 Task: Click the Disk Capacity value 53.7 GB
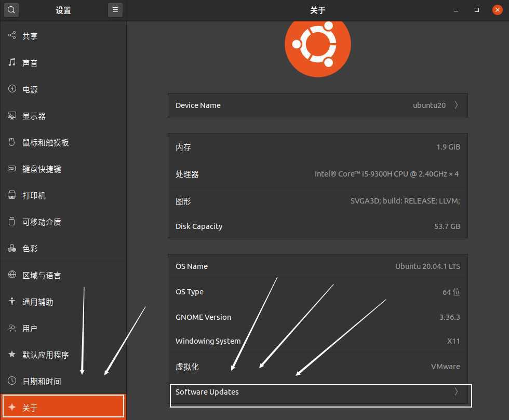(447, 226)
